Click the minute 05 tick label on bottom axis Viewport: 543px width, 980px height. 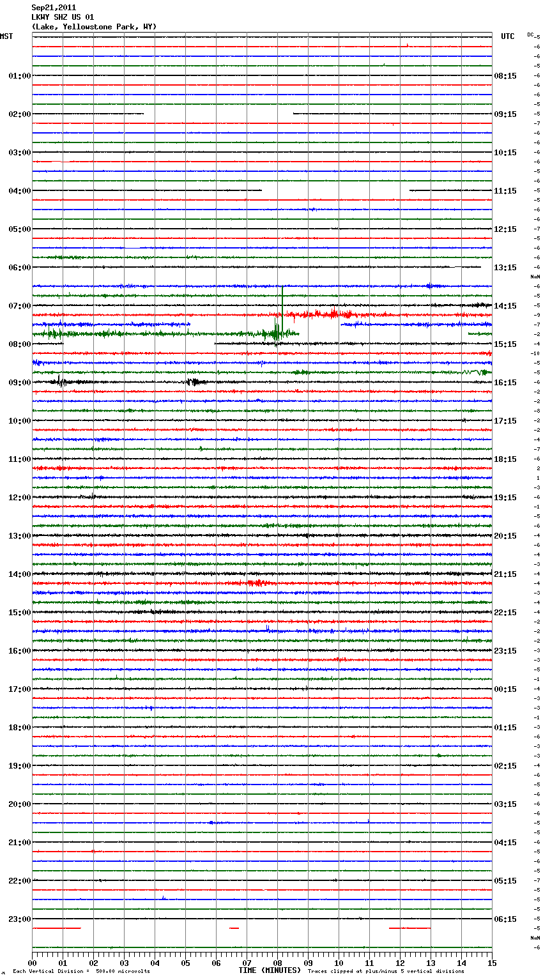[x=185, y=963]
